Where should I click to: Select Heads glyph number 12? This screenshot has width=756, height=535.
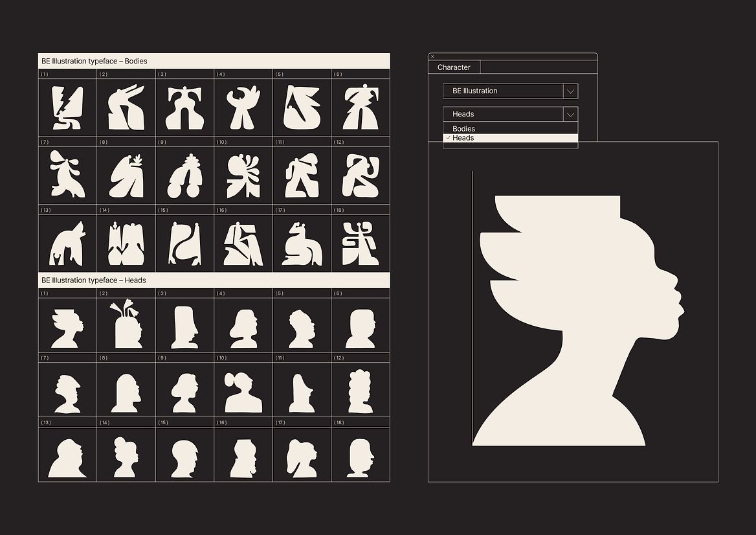pos(361,393)
